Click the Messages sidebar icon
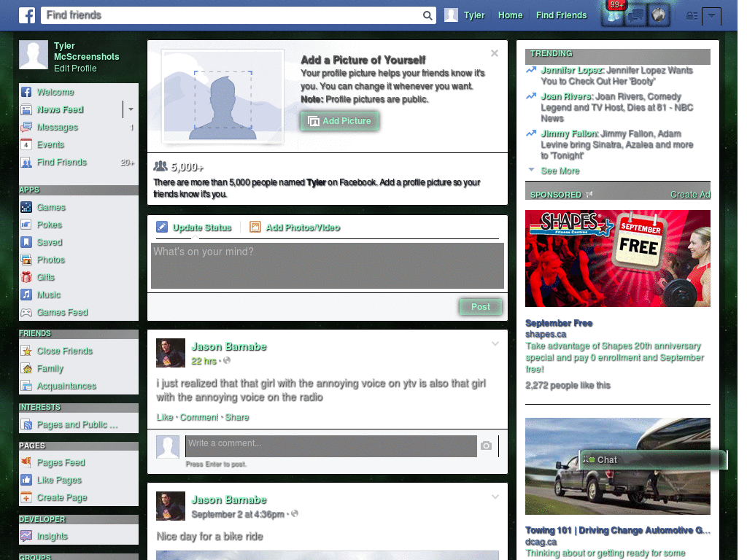Screen dimensions: 747x560 click(26, 127)
